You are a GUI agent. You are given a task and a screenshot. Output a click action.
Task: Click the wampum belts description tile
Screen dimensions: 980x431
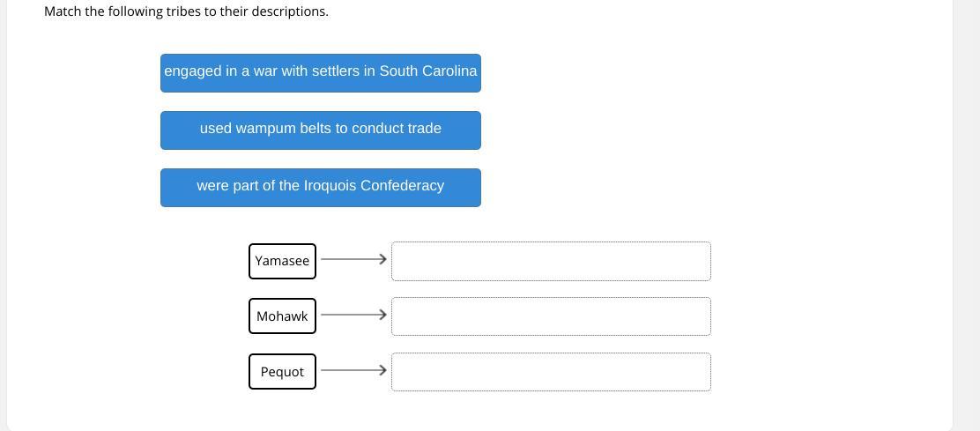click(x=321, y=130)
